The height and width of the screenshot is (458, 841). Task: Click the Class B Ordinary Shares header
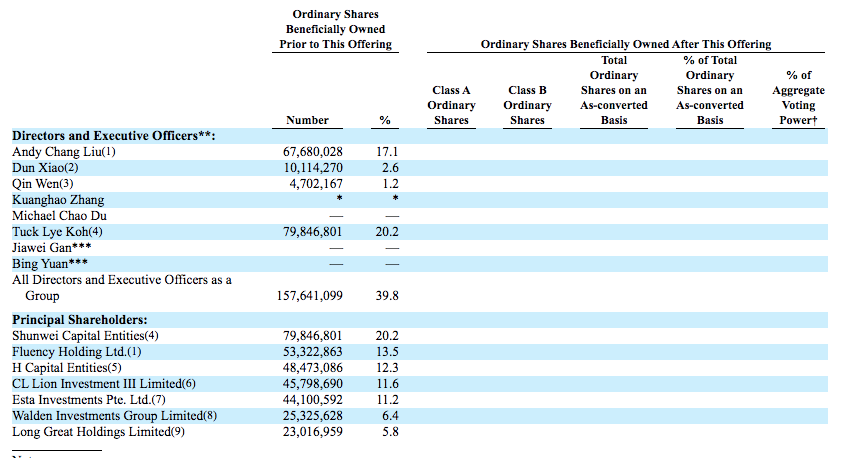527,105
